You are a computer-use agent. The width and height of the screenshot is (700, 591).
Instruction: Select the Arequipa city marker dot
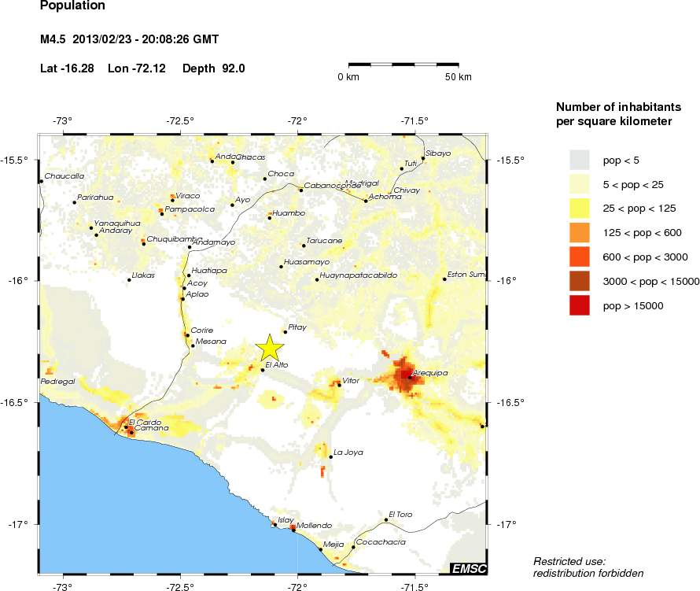409,376
